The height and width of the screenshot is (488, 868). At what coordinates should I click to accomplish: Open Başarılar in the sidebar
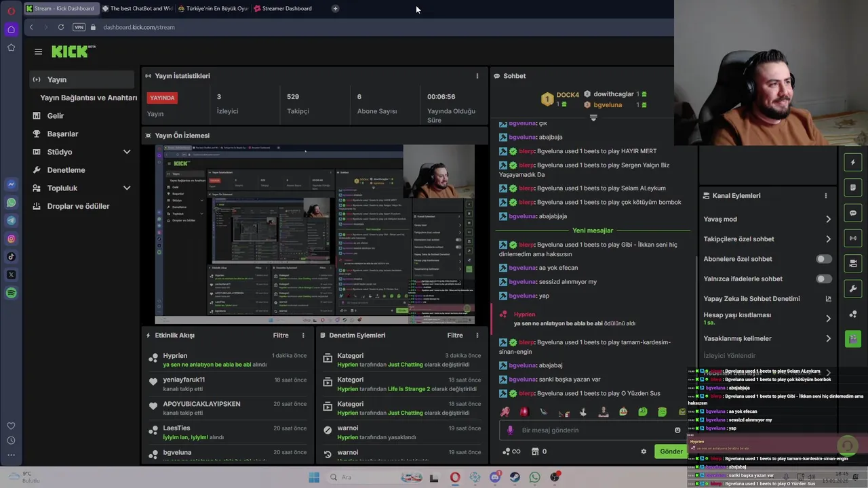[x=62, y=134]
